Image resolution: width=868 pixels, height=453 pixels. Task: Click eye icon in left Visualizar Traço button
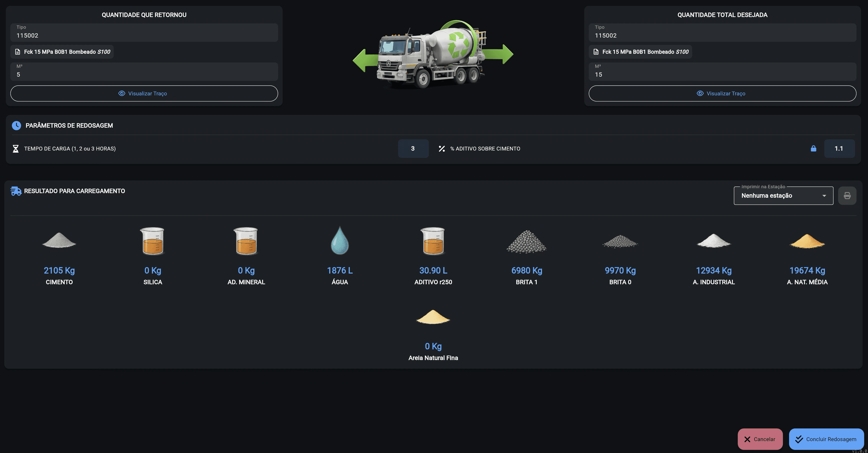coord(122,93)
